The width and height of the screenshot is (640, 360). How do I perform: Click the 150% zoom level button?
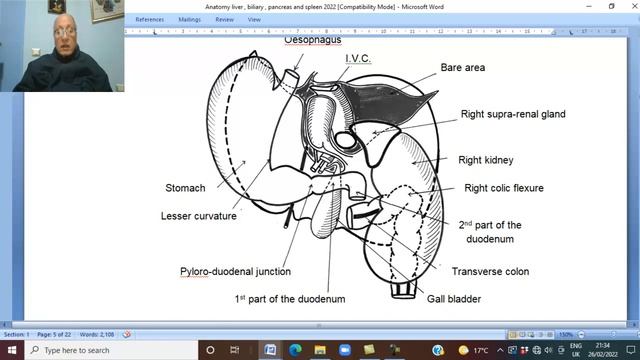565,335
